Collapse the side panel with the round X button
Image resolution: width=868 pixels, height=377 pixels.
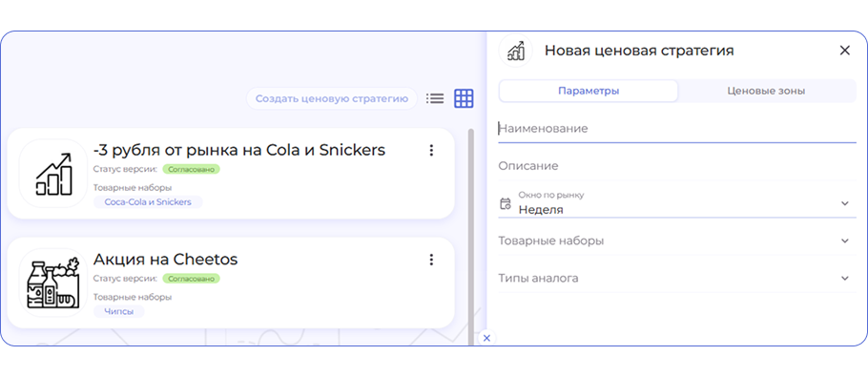[486, 338]
